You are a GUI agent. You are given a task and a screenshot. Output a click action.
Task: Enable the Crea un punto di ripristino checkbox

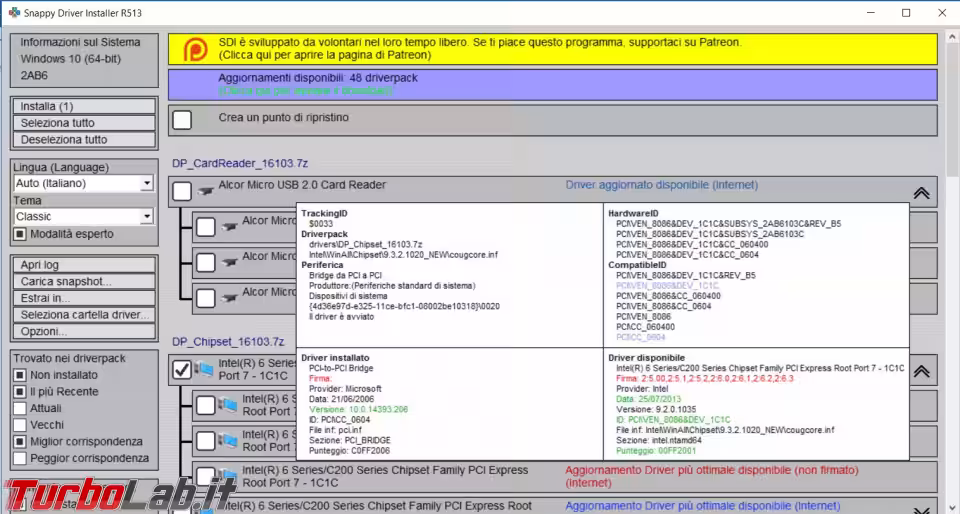click(182, 120)
